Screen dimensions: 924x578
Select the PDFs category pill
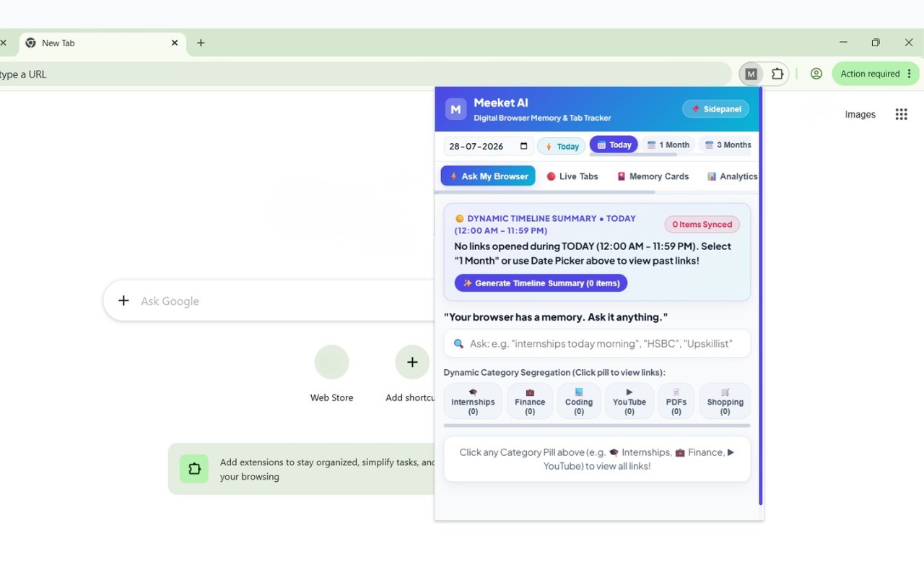click(676, 401)
